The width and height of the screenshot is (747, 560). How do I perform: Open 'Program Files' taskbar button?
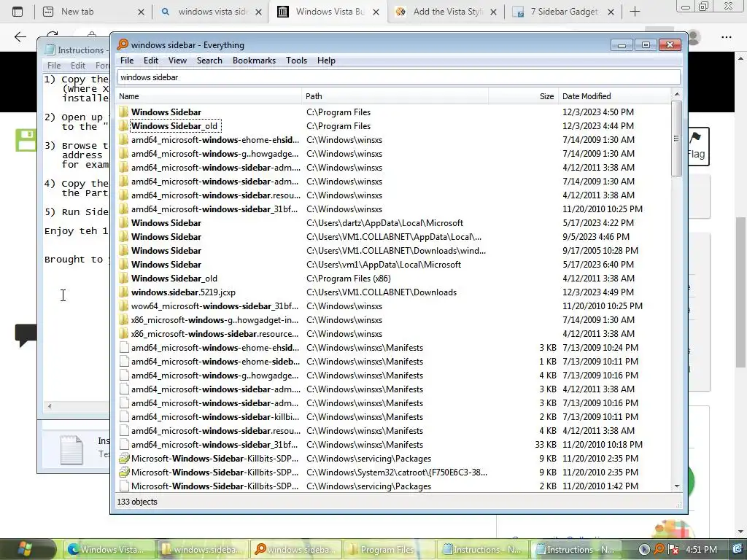click(x=390, y=550)
